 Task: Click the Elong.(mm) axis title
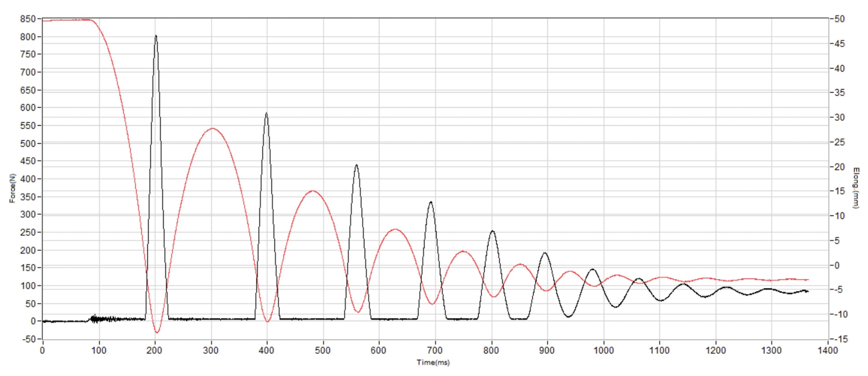point(856,188)
